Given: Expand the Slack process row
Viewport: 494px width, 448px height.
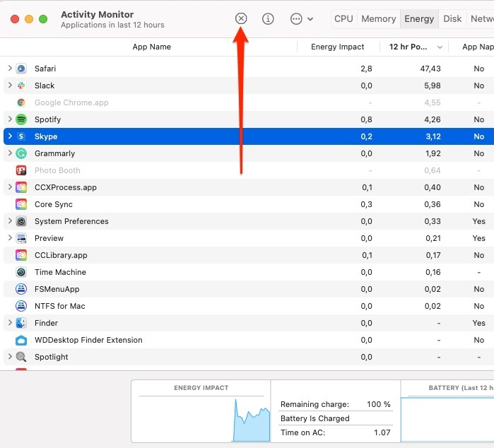Looking at the screenshot, I should (x=10, y=85).
